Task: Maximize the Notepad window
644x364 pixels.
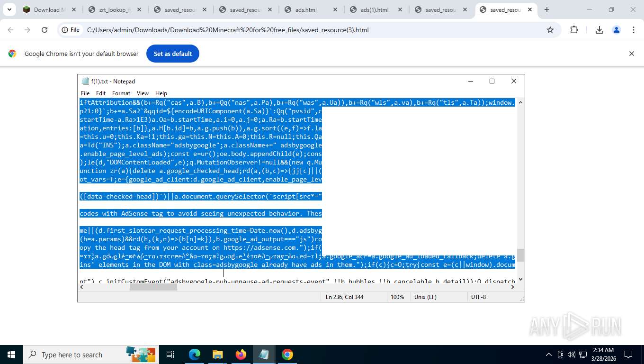Action: coord(492,81)
